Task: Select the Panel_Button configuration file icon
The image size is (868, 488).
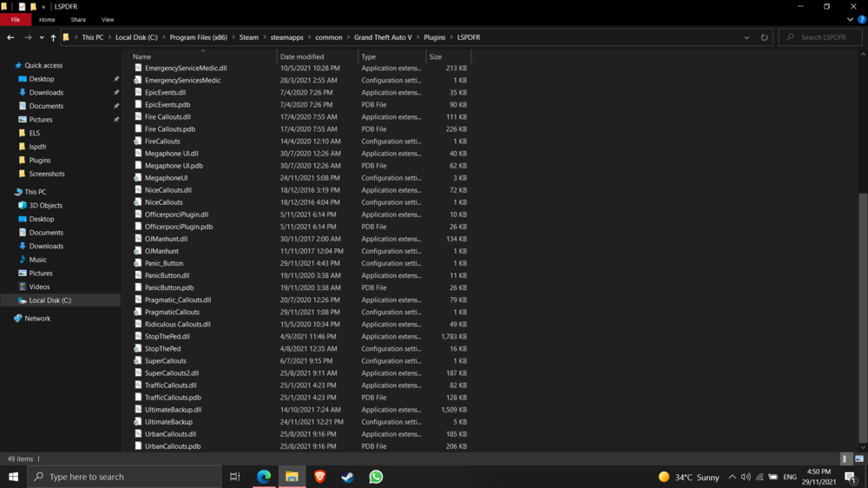Action: pos(138,263)
